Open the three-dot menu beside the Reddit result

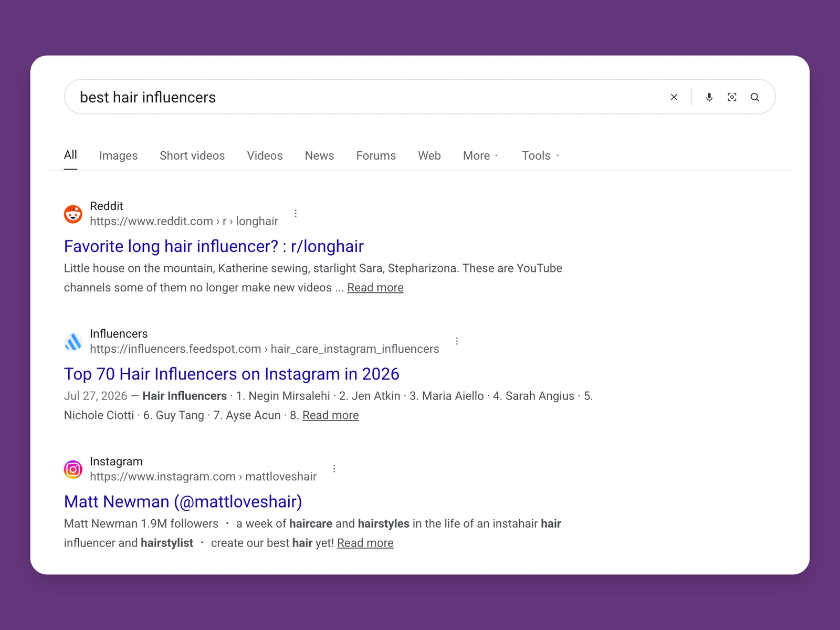pyautogui.click(x=296, y=213)
